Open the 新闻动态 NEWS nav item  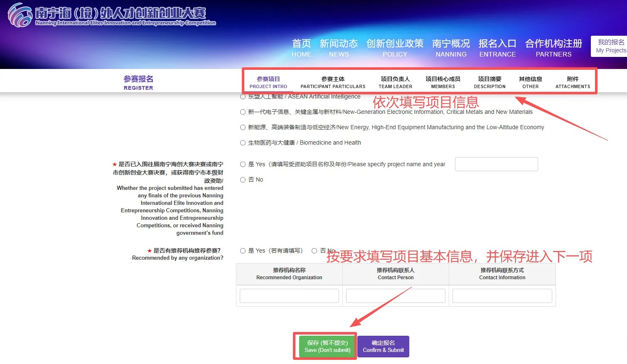pos(339,48)
